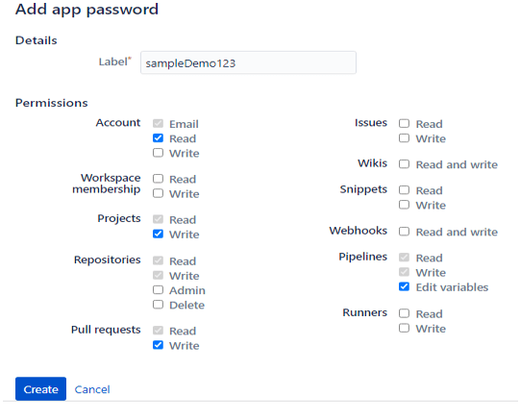Uncheck Pull requests Write permission
Screen dimensions: 520x420
coord(158,345)
